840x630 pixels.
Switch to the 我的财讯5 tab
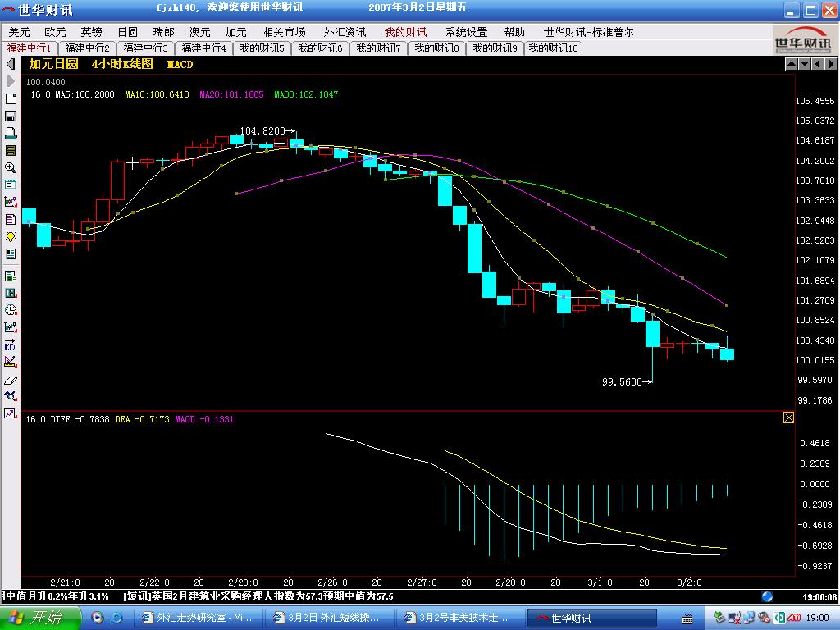click(x=262, y=48)
